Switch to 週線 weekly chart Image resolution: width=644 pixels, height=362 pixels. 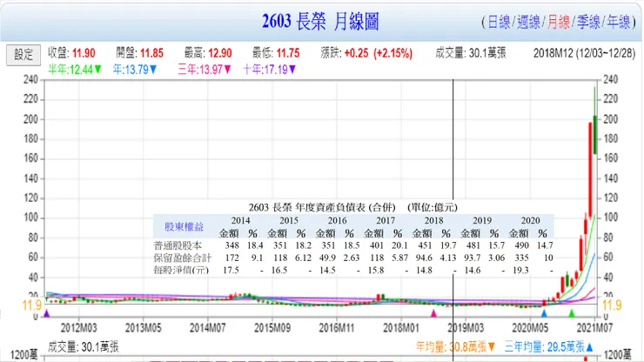(x=528, y=22)
